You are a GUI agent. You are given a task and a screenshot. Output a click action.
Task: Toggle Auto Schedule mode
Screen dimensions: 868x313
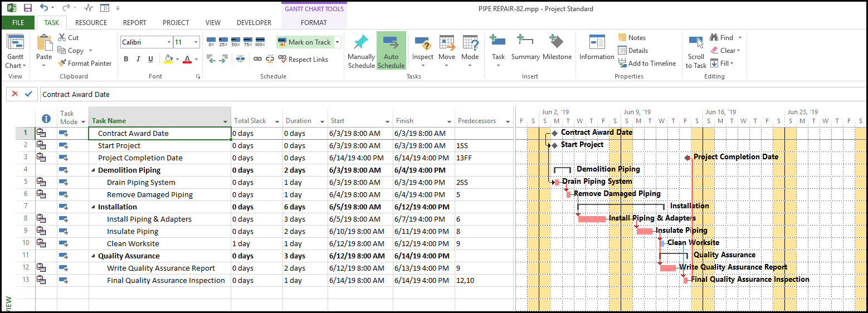[391, 50]
